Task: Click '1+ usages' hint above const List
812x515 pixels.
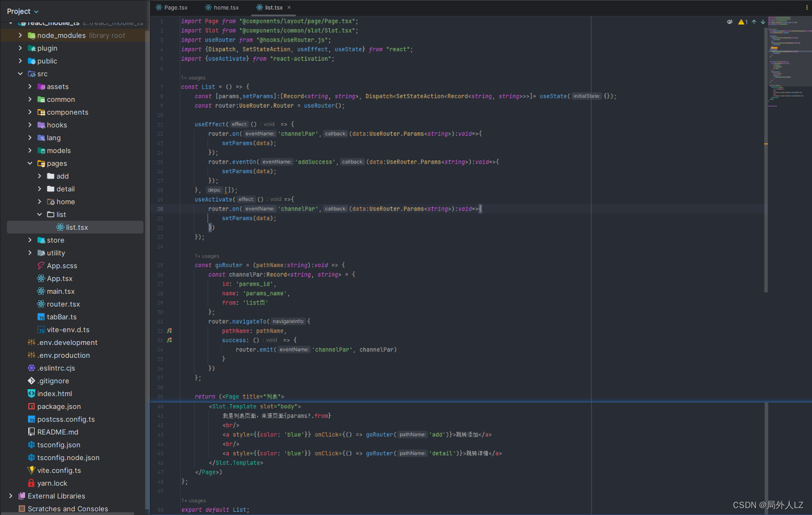Action: coord(193,78)
